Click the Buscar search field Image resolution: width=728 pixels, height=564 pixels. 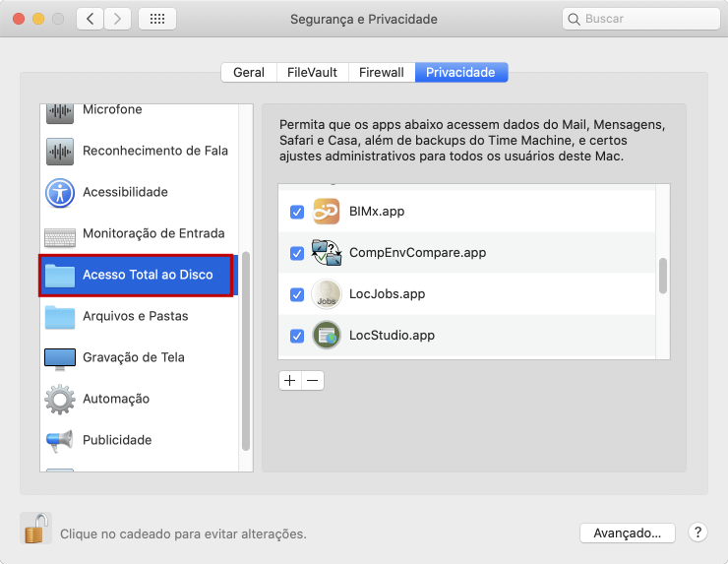pos(643,19)
